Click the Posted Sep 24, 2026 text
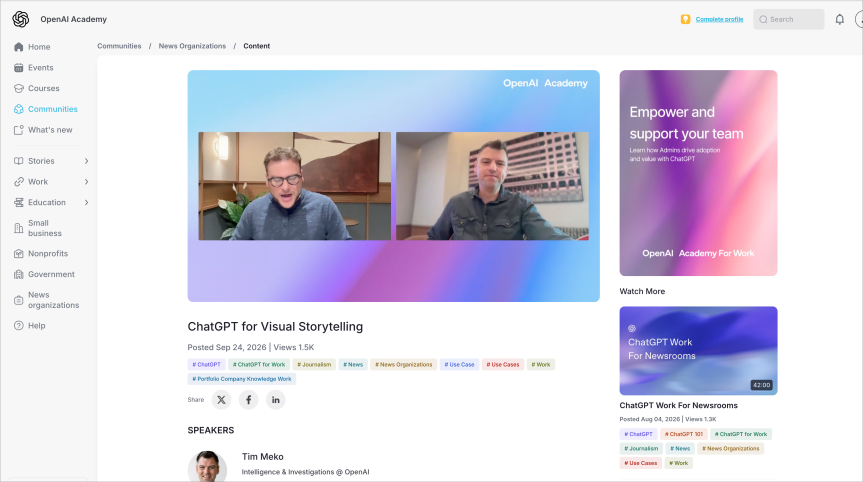The width and height of the screenshot is (863, 482). [227, 347]
